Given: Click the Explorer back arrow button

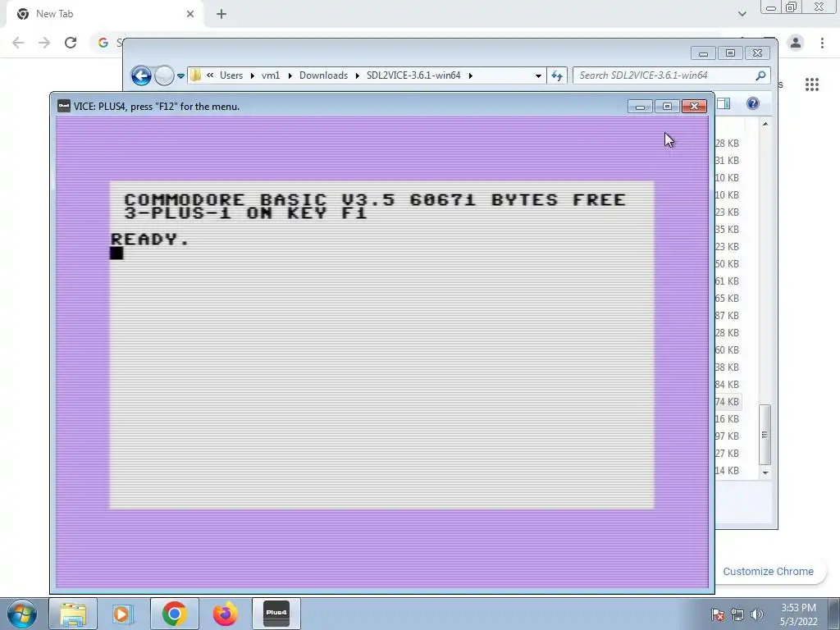Looking at the screenshot, I should pos(141,75).
